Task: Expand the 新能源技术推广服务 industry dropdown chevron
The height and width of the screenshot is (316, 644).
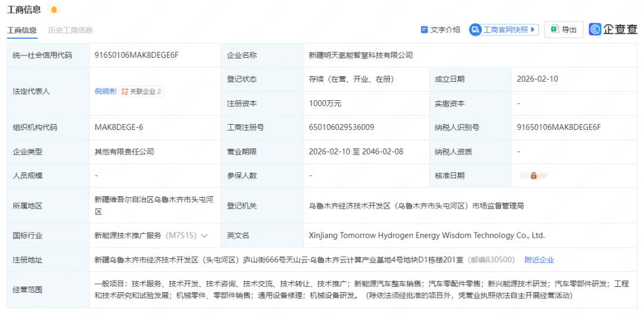Action: pos(205,236)
